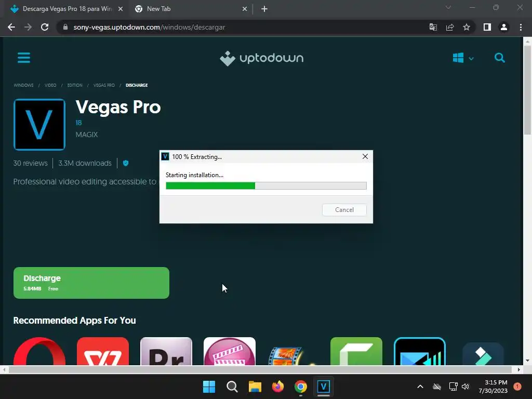The image size is (532, 399).
Task: Open the black and cyan recommended app
Action: coord(420,352)
